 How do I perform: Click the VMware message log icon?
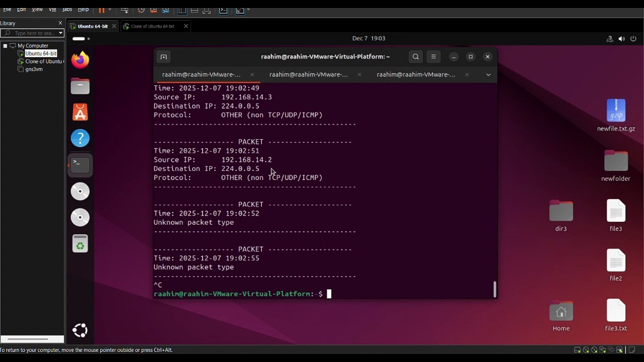[x=632, y=350]
